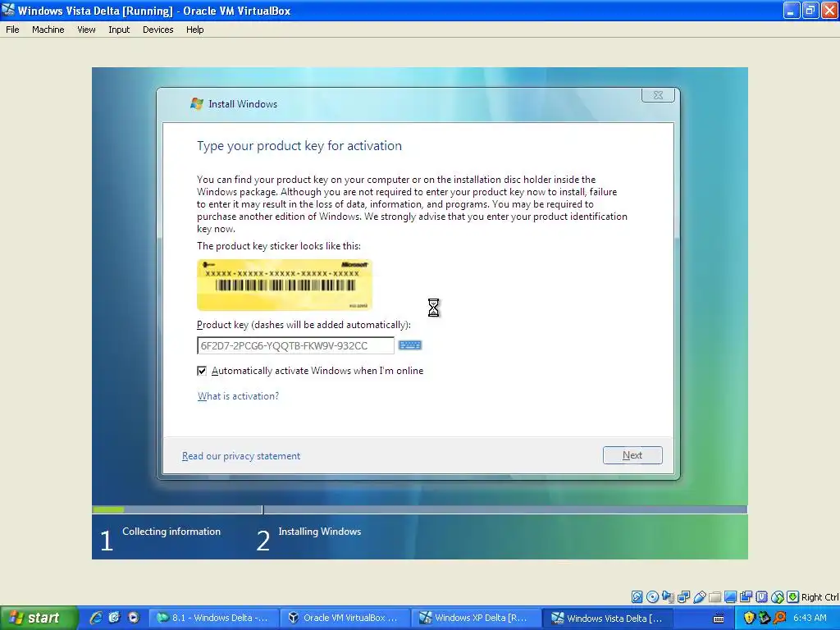840x630 pixels.
Task: Switch to Windows XP Delta taskbar window
Action: [x=476, y=618]
